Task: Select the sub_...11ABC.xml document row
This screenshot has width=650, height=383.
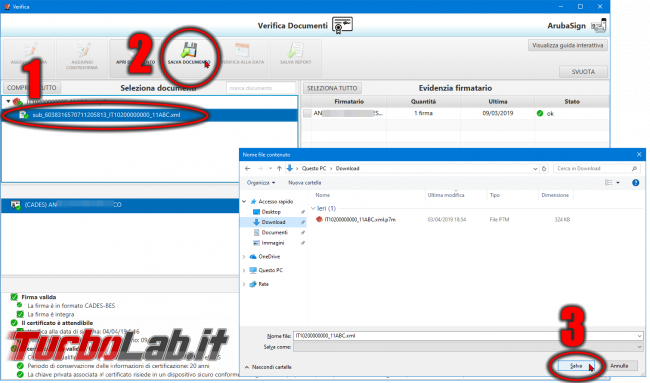Action: tap(149, 115)
